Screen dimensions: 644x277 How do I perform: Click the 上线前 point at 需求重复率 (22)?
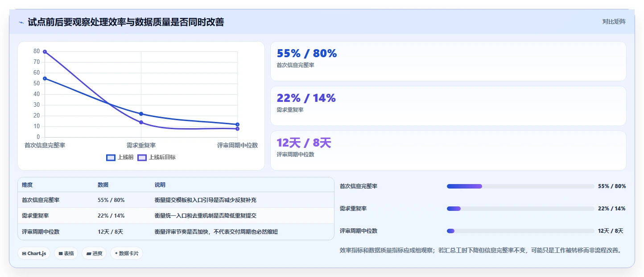coord(141,114)
